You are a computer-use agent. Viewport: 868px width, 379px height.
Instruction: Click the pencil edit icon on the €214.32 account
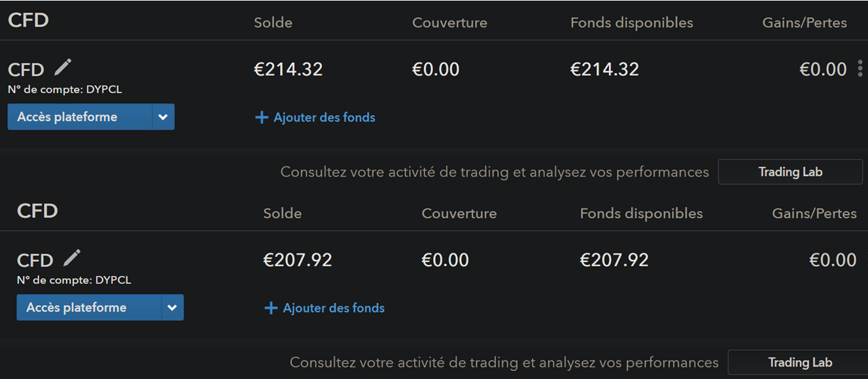pyautogui.click(x=63, y=67)
